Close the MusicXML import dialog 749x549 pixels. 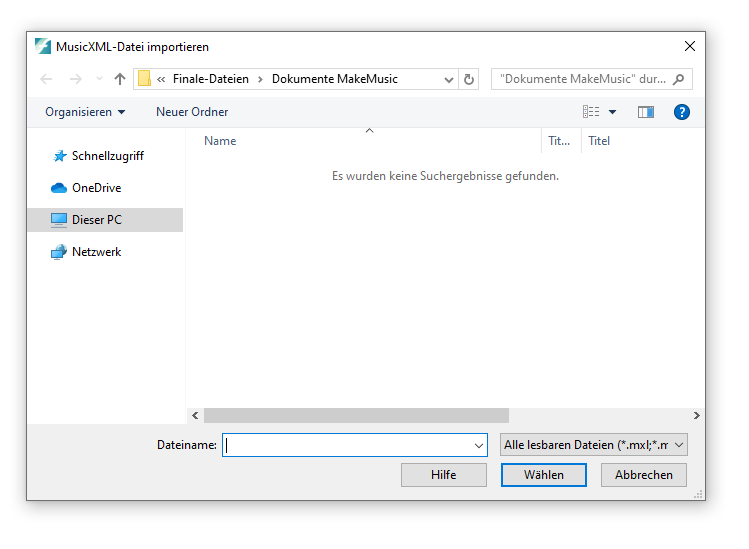click(x=689, y=46)
